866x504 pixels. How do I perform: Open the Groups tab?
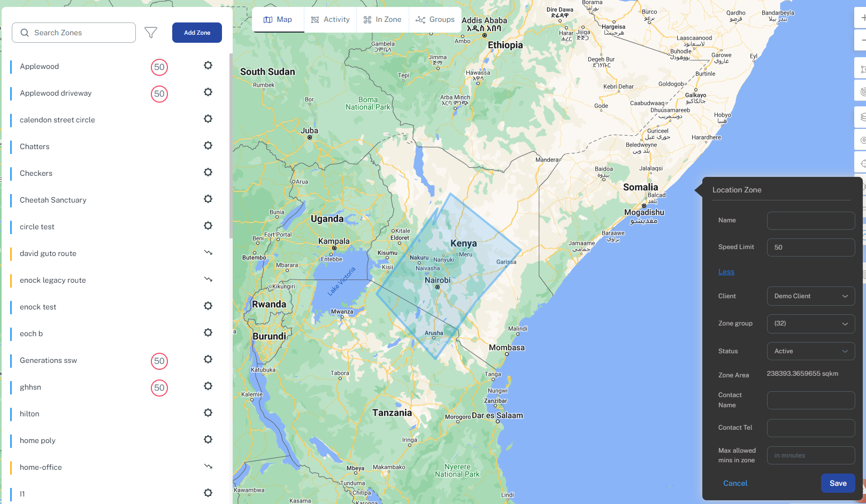tap(435, 20)
